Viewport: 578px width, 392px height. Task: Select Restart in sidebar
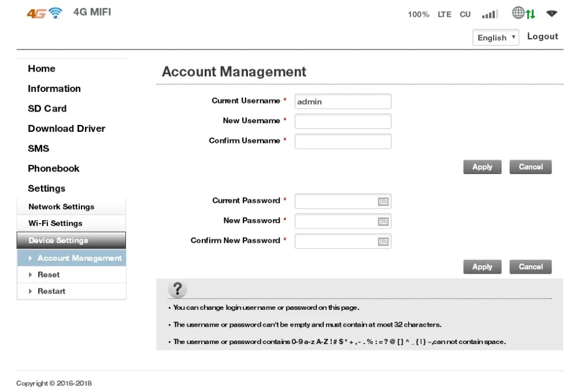pyautogui.click(x=72, y=291)
